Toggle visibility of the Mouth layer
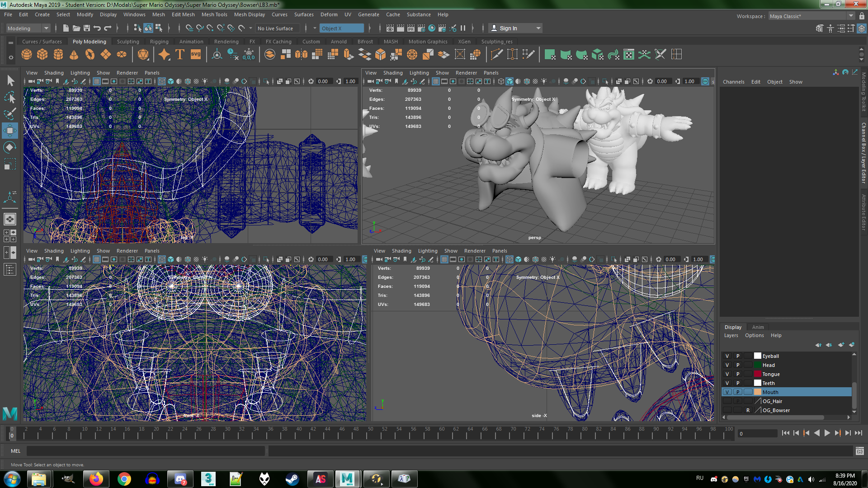 (x=727, y=392)
